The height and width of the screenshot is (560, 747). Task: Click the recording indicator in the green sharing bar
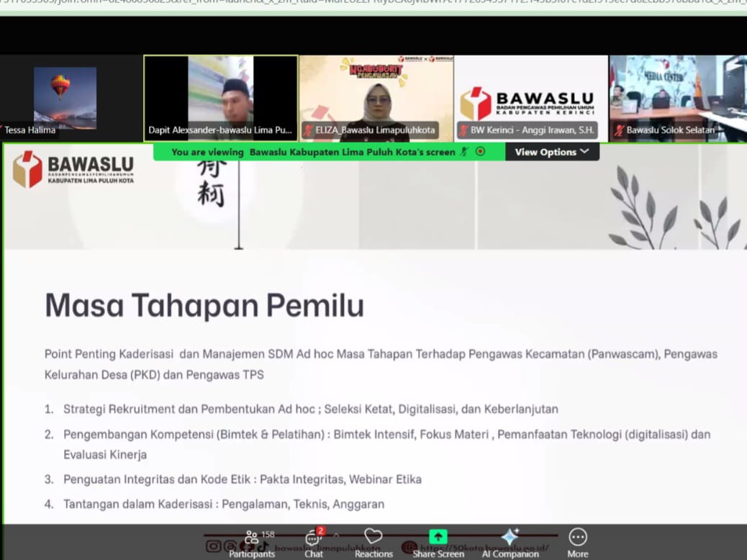[480, 152]
